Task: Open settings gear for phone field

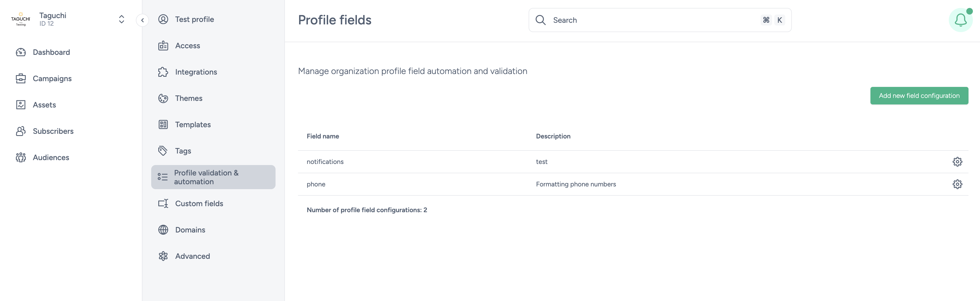Action: pyautogui.click(x=957, y=184)
